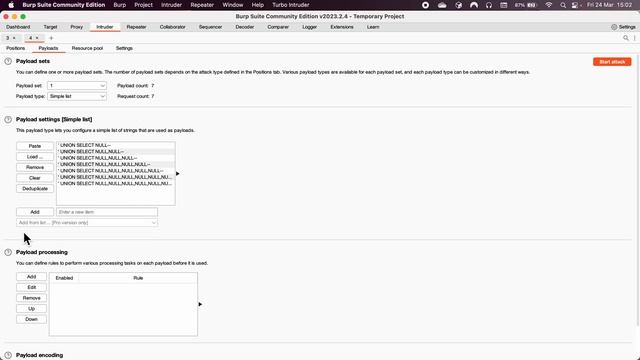Open the Turbo Intruder menu

(x=291, y=5)
